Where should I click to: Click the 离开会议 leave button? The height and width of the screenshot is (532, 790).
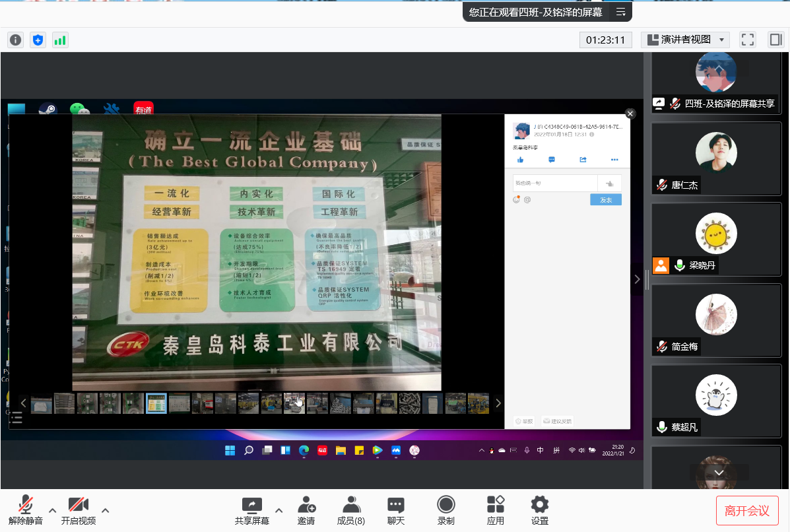747,511
